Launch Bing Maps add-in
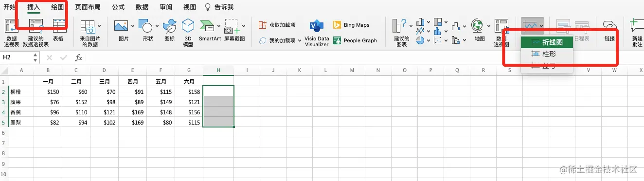644x181 pixels. coord(351,25)
